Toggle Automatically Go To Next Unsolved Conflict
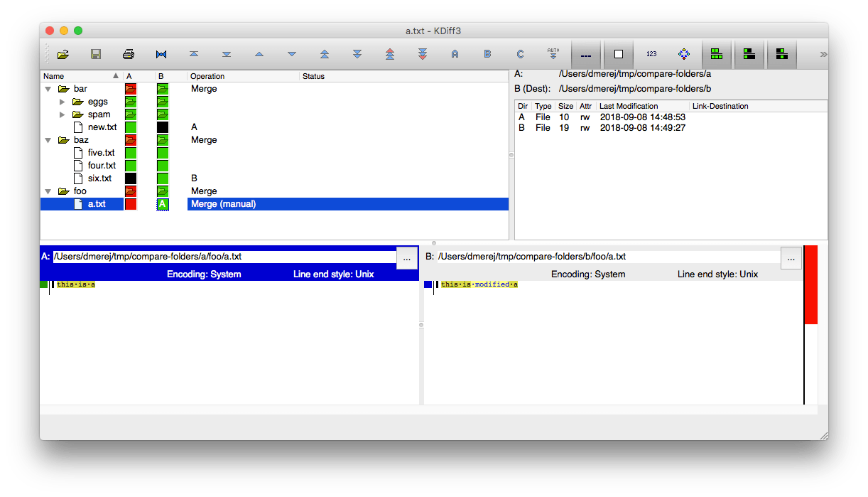Image resolution: width=868 pixels, height=497 pixels. click(x=553, y=54)
